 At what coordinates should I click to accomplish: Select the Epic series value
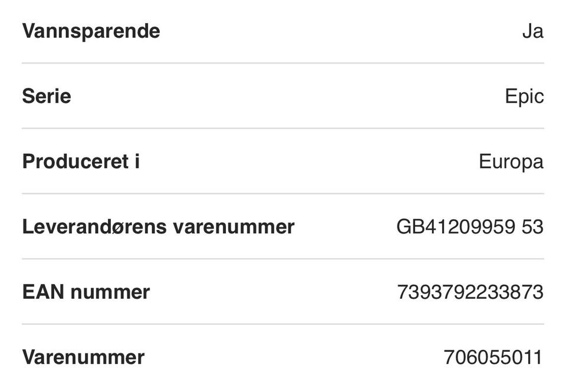[524, 96]
